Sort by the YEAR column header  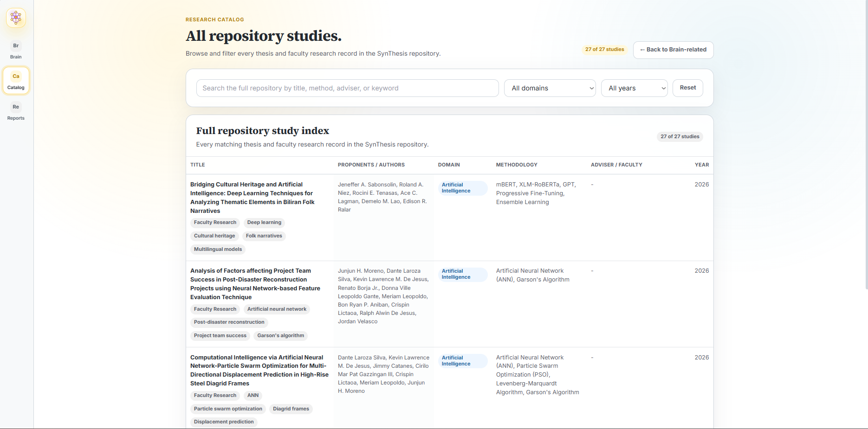pyautogui.click(x=701, y=165)
